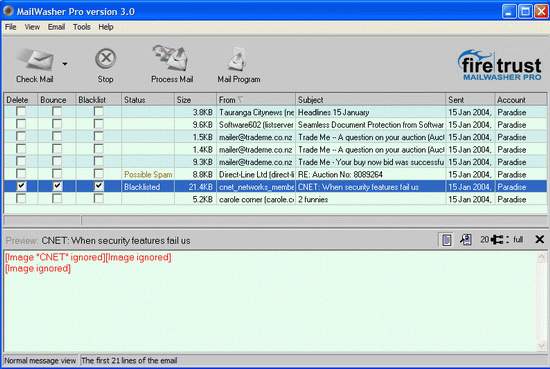Click sender 'Tauranga Citynews' cell
Viewport: 550px width, 369px height.
click(x=256, y=112)
